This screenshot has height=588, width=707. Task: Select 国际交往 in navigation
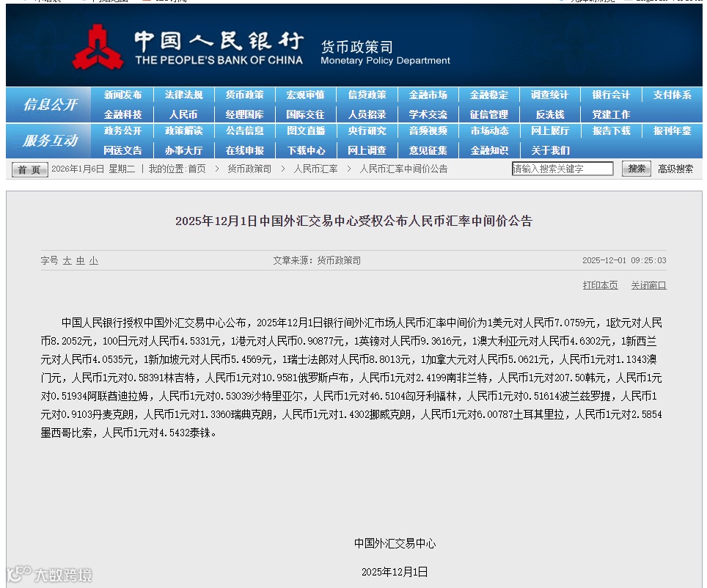pos(306,114)
